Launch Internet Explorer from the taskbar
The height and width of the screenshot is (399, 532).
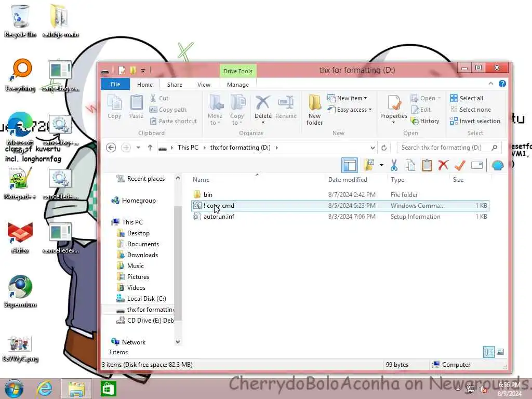tap(45, 389)
